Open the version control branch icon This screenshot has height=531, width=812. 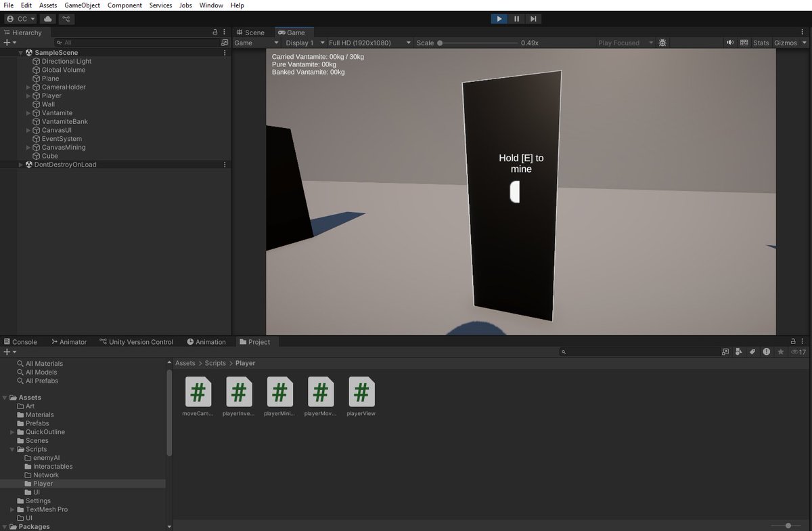pyautogui.click(x=67, y=19)
